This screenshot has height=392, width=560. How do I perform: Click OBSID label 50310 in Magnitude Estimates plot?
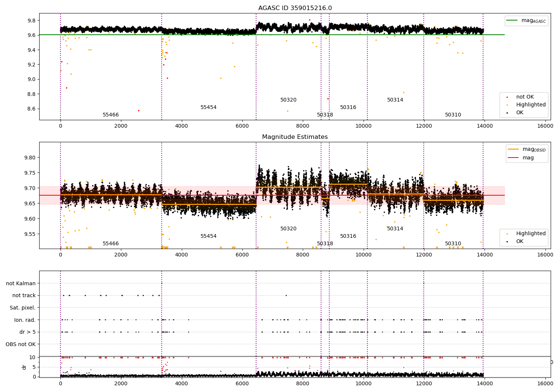(453, 244)
